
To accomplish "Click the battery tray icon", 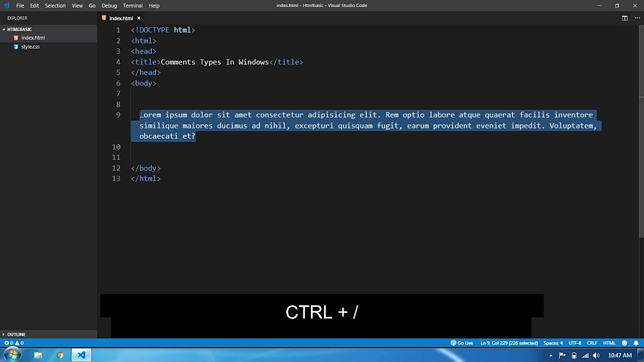I will click(x=574, y=355).
